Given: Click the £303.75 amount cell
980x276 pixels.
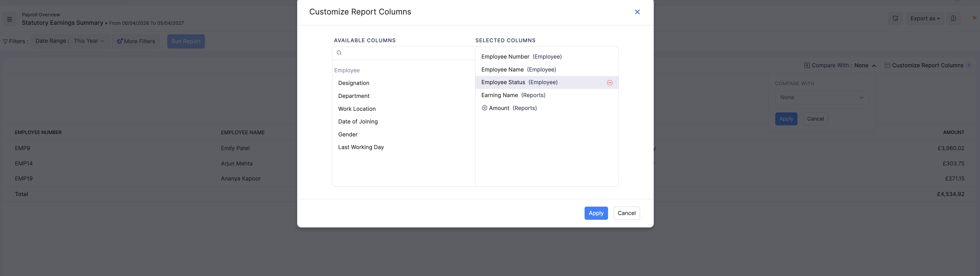Looking at the screenshot, I should (953, 164).
